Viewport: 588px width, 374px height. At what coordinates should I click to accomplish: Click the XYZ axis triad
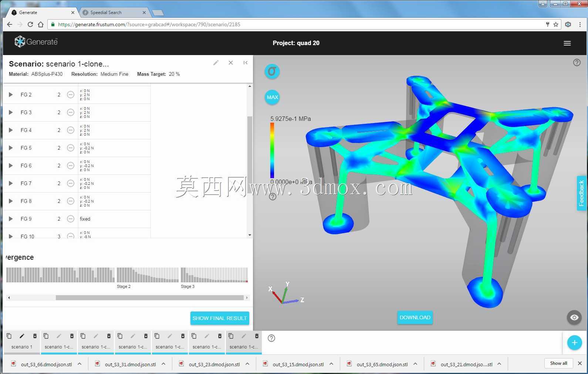[x=287, y=293]
